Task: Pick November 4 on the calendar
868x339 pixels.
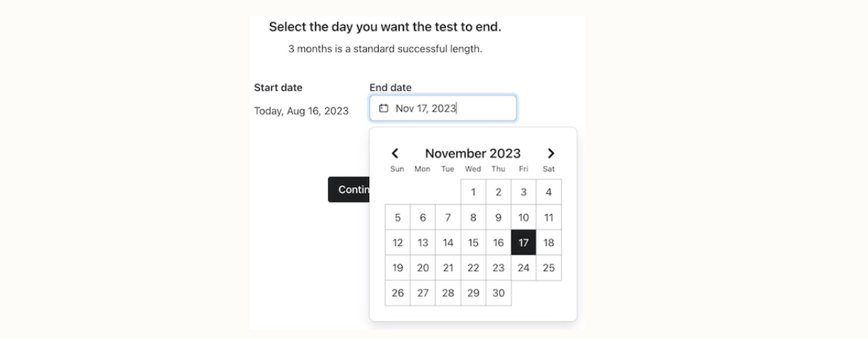Action: [x=548, y=192]
